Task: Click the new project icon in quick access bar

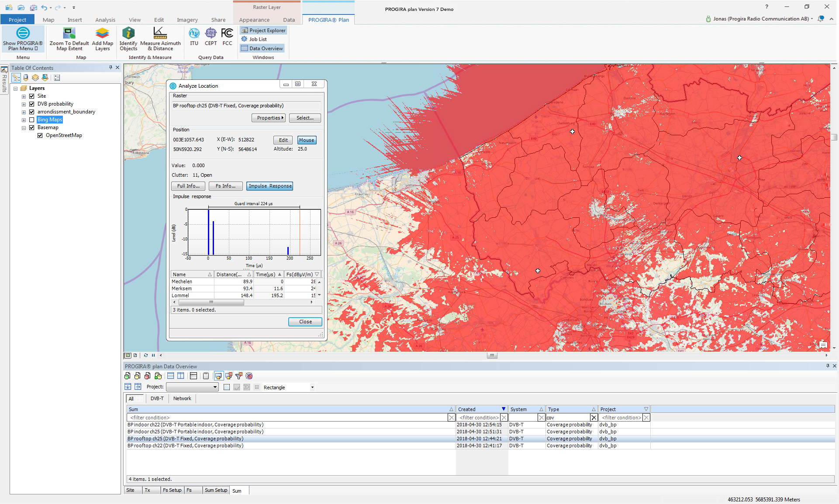Action: pos(9,7)
